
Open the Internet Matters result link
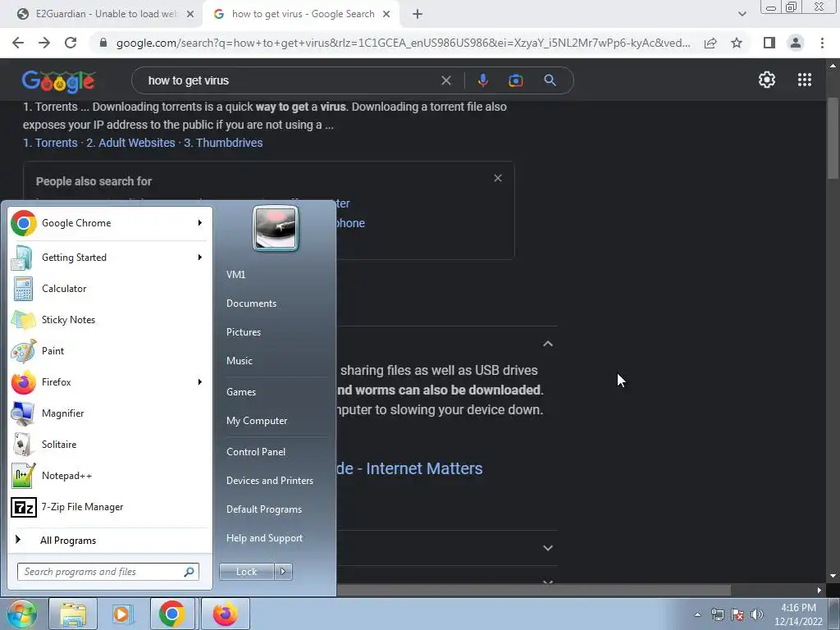click(x=409, y=468)
